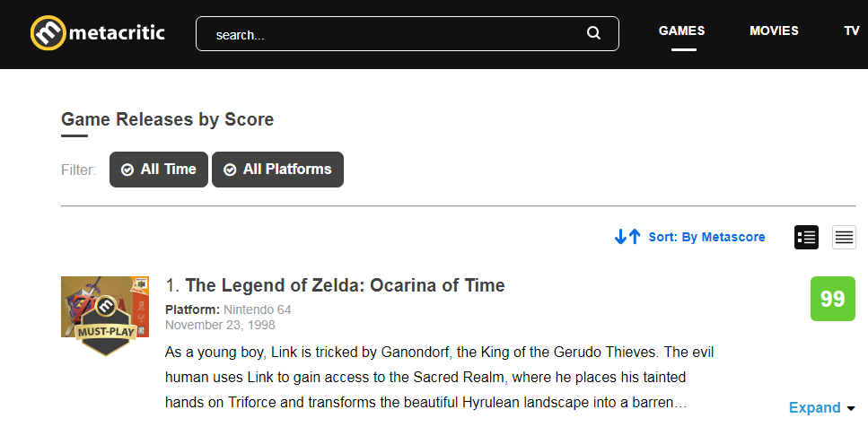Click the checkmark icon in All Time filter
Image resolution: width=868 pixels, height=427 pixels.
pyautogui.click(x=127, y=170)
